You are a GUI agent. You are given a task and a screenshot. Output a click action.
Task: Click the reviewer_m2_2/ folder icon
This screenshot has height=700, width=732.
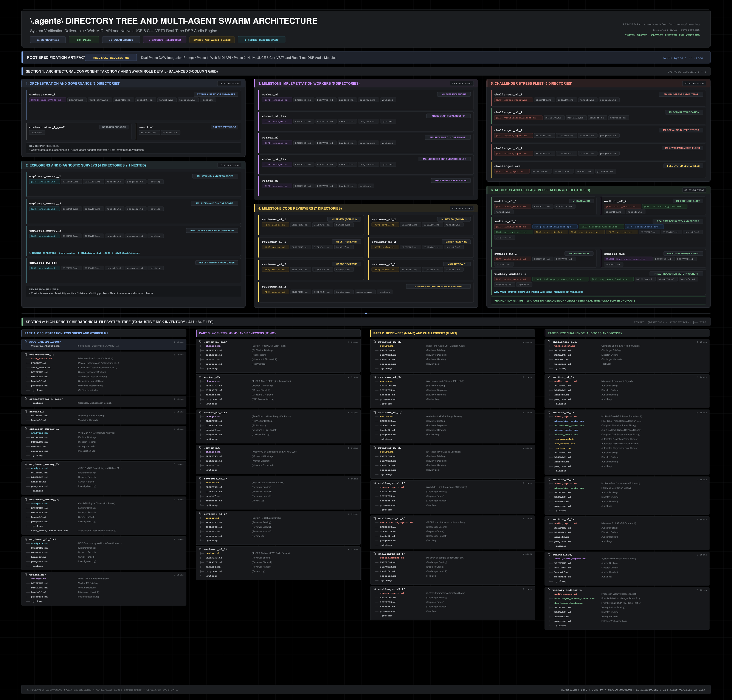coord(375,342)
